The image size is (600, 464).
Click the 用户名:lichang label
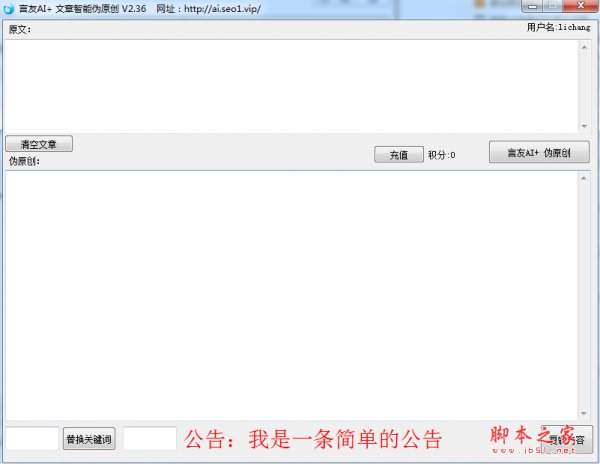coord(558,27)
